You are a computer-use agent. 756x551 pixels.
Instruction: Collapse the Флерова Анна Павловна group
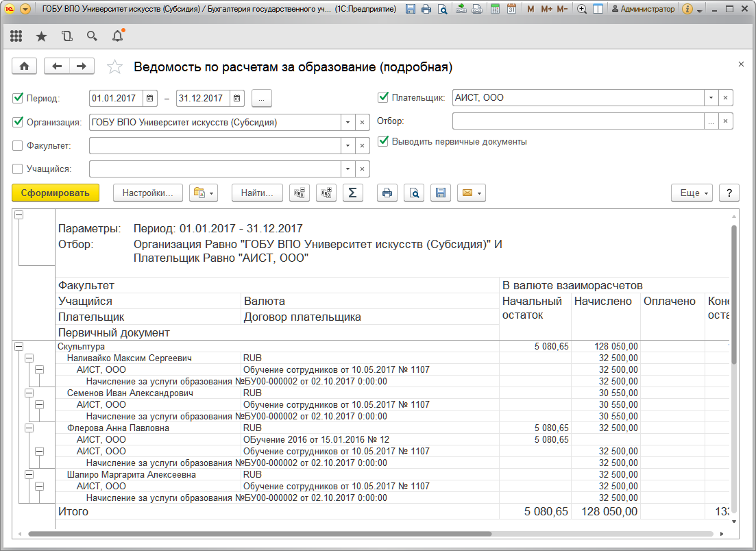[29, 428]
